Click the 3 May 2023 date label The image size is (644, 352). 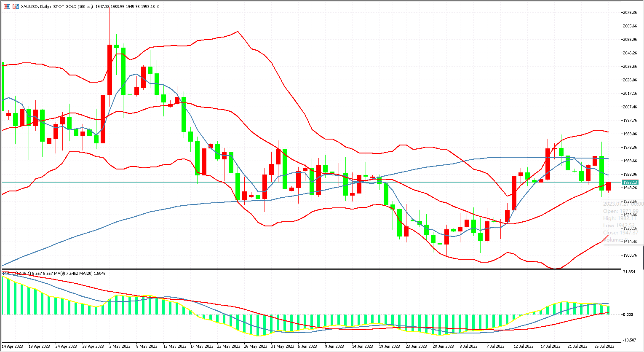pos(120,347)
